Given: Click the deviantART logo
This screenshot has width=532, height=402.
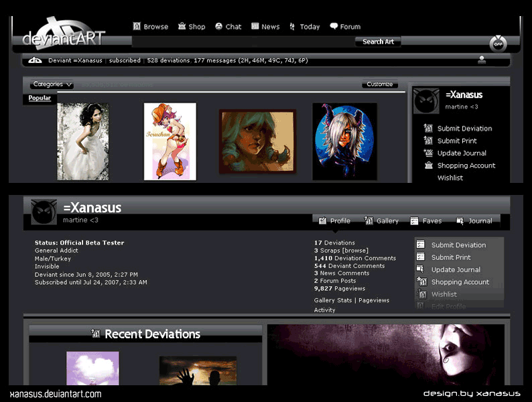Looking at the screenshot, I should pyautogui.click(x=64, y=34).
